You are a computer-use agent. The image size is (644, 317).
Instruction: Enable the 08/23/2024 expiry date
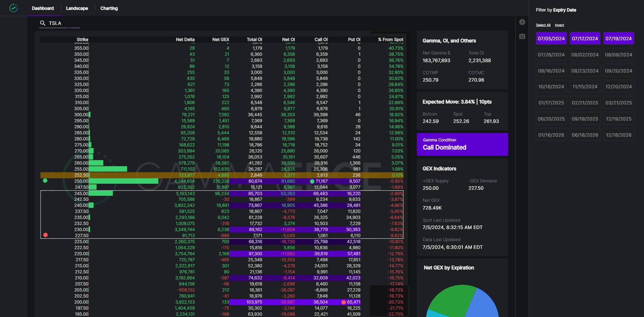pos(585,71)
